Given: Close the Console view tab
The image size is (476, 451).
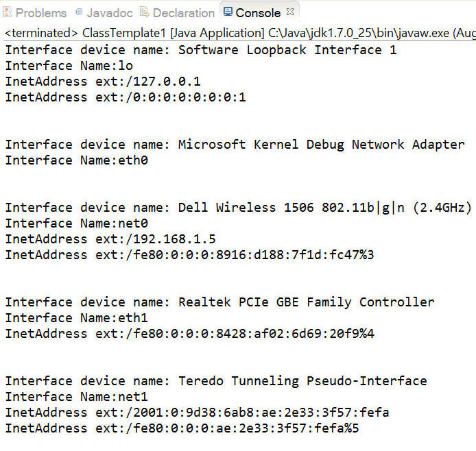Looking at the screenshot, I should point(290,12).
